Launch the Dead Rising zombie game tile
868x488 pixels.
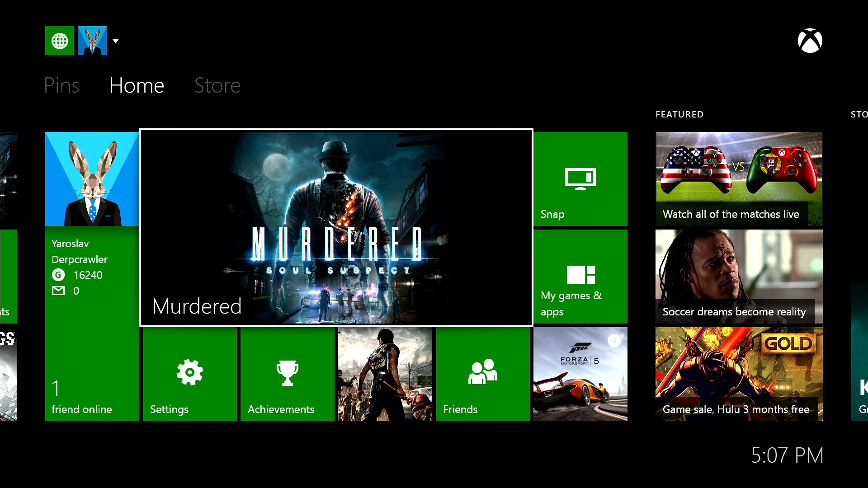click(385, 374)
